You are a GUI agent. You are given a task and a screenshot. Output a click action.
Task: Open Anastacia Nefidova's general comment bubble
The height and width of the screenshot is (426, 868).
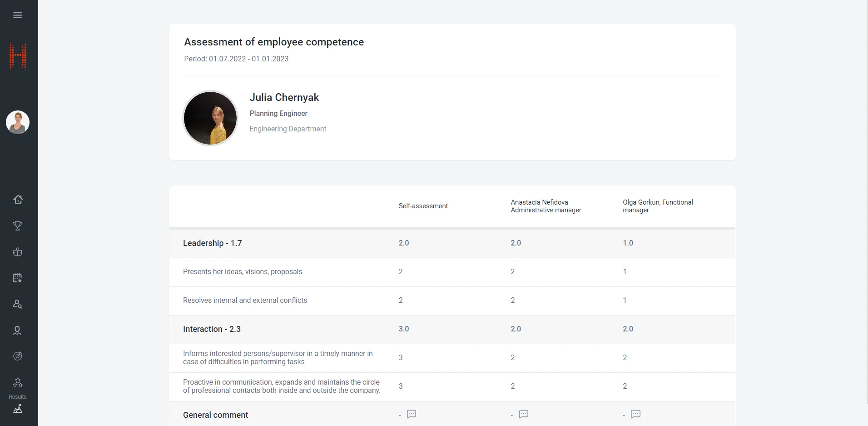coord(524,414)
